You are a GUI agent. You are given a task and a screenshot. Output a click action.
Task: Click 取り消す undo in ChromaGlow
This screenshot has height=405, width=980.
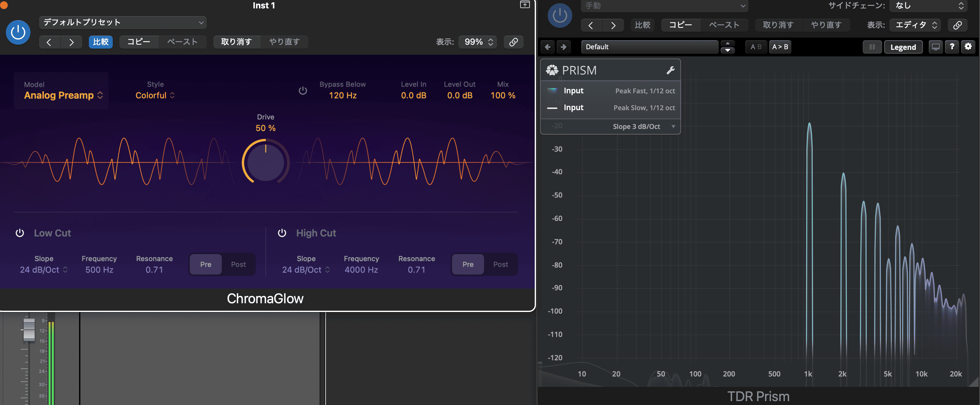click(237, 42)
